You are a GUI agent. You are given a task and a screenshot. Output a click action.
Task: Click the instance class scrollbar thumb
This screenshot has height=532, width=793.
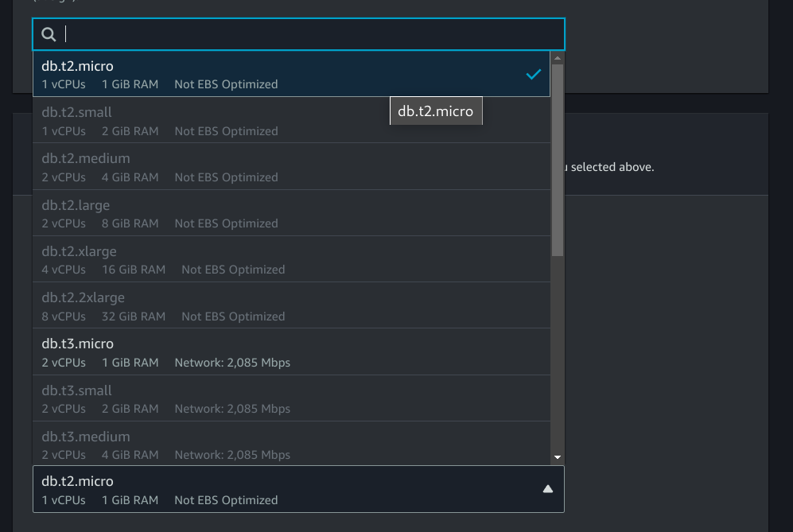(558, 159)
